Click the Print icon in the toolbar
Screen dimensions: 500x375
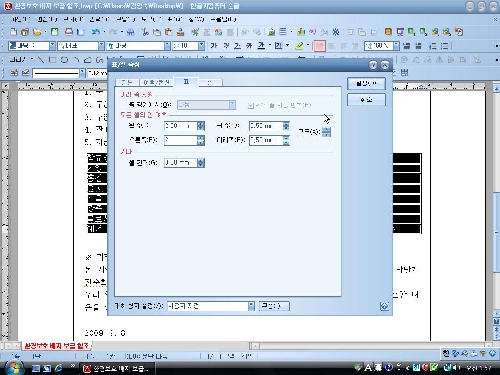click(69, 32)
